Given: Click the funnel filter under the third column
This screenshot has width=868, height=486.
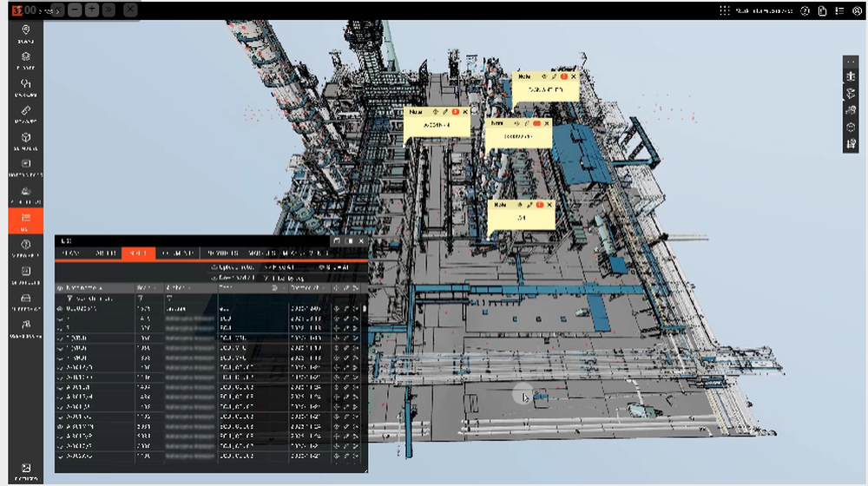Looking at the screenshot, I should [169, 299].
